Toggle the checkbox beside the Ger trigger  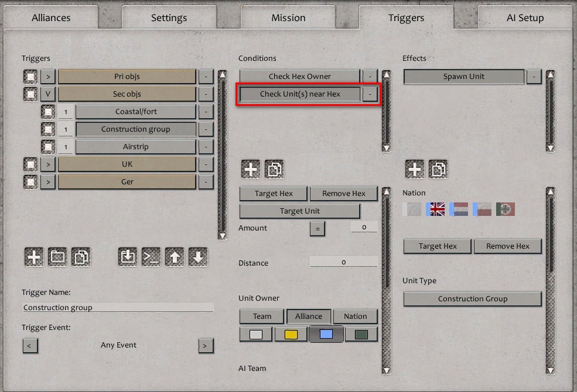[x=29, y=181]
